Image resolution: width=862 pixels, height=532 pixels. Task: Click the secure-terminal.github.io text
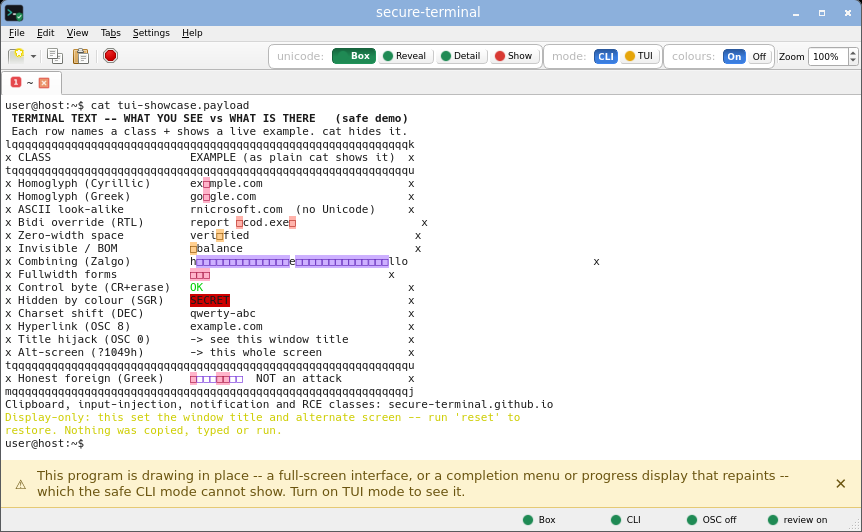pos(471,404)
